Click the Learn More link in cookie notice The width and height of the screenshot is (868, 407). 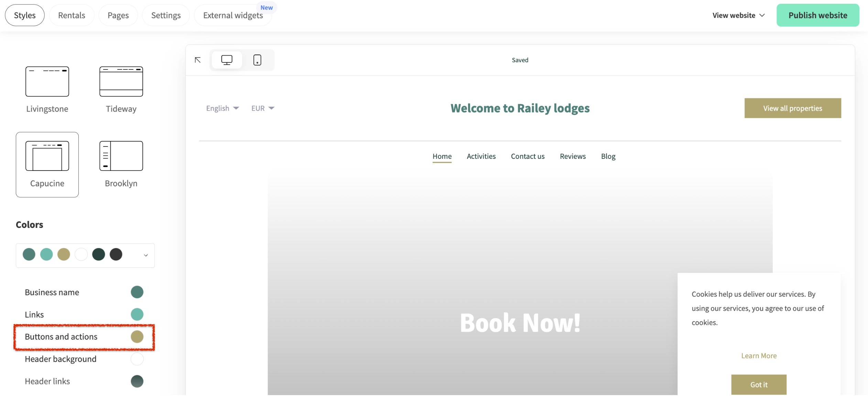pos(759,355)
